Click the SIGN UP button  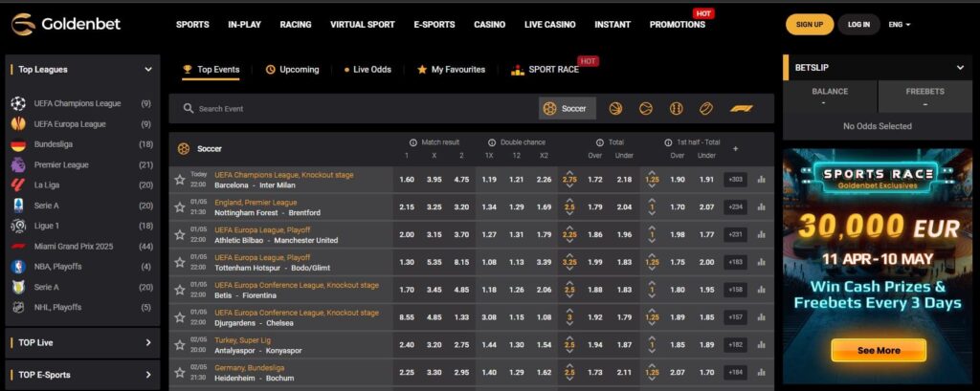(810, 25)
